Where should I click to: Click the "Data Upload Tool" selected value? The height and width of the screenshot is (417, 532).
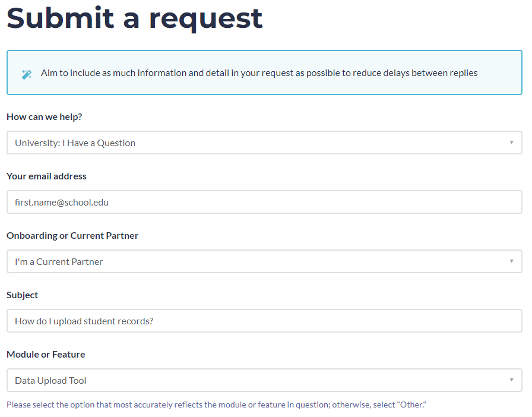[50, 380]
